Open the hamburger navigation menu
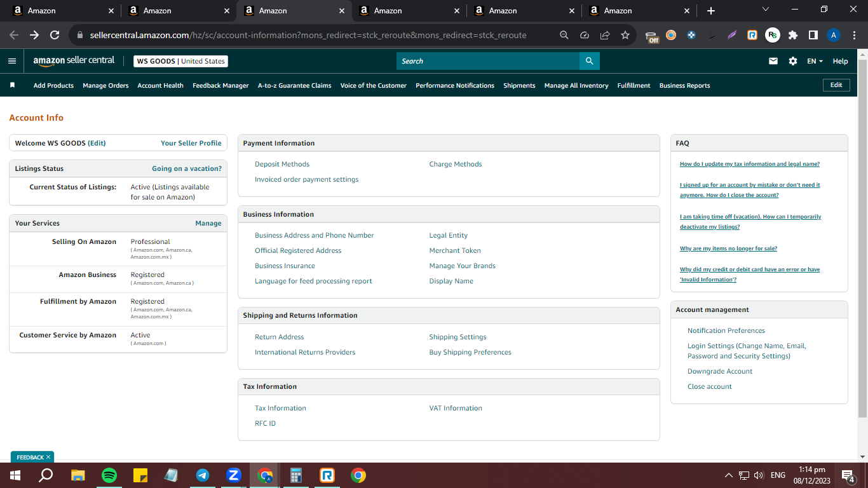The width and height of the screenshot is (868, 488). (x=12, y=61)
